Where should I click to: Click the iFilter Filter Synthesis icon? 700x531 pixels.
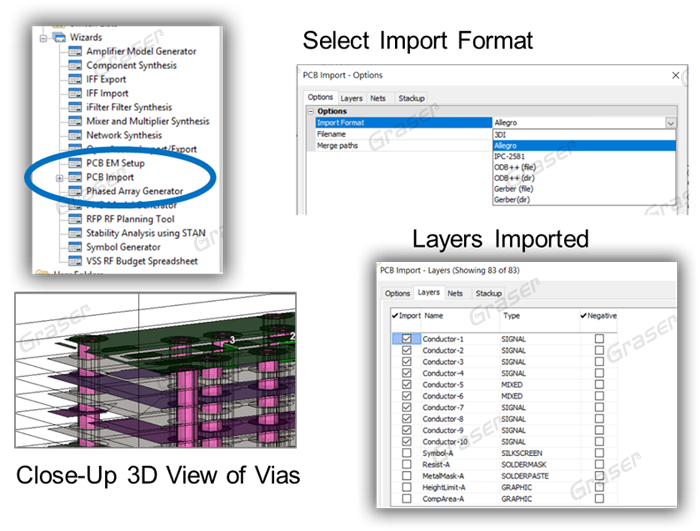[x=75, y=107]
